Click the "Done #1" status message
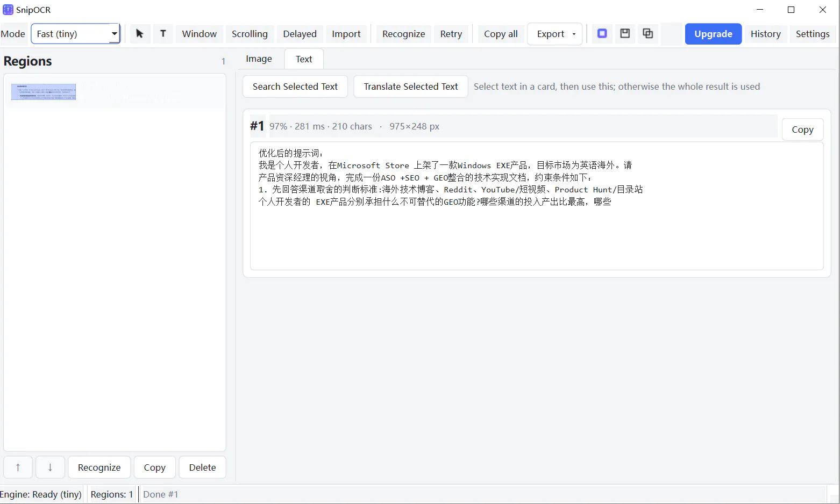Image resolution: width=840 pixels, height=504 pixels. 160,494
